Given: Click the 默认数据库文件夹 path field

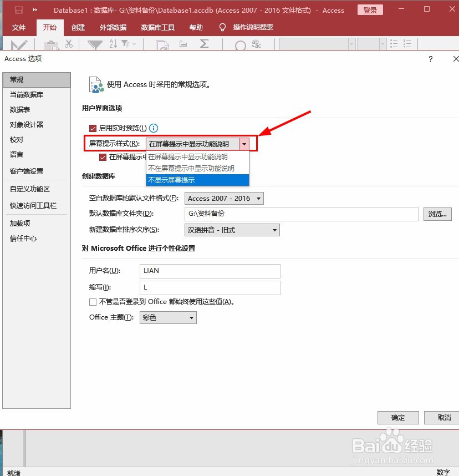Looking at the screenshot, I should (x=302, y=214).
